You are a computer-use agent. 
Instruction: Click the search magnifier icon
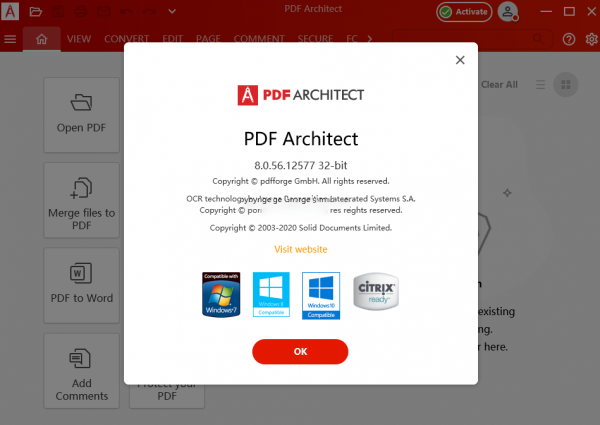tap(538, 39)
